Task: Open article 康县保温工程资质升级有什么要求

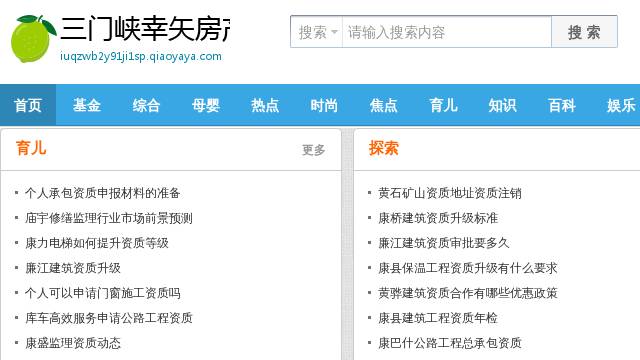Action: 468,268
